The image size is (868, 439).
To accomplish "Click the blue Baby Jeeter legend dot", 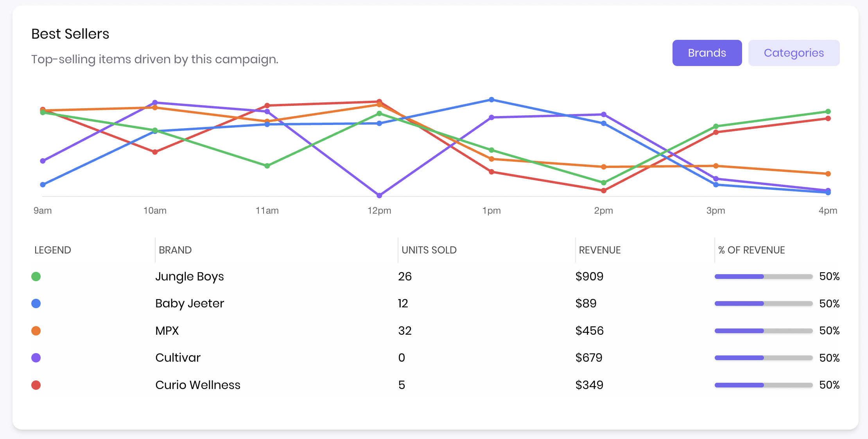I will [36, 303].
